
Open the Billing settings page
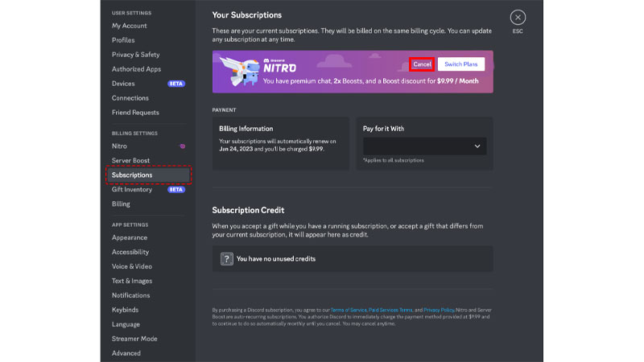click(x=121, y=204)
